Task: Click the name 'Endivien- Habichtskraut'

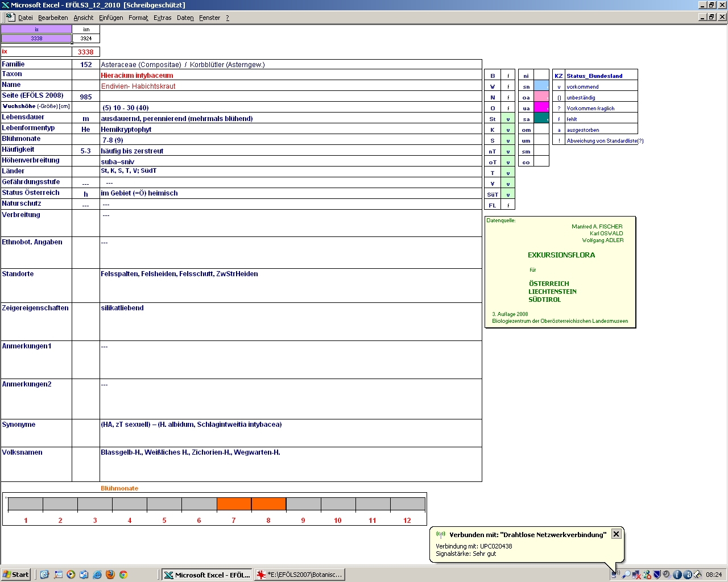Action: 138,86
